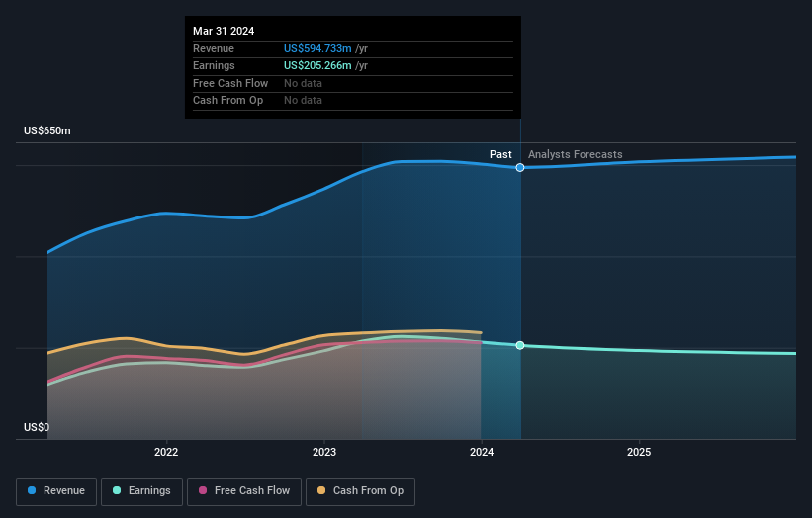The image size is (812, 518).
Task: Toggle the Revenue legend series
Action: click(56, 491)
